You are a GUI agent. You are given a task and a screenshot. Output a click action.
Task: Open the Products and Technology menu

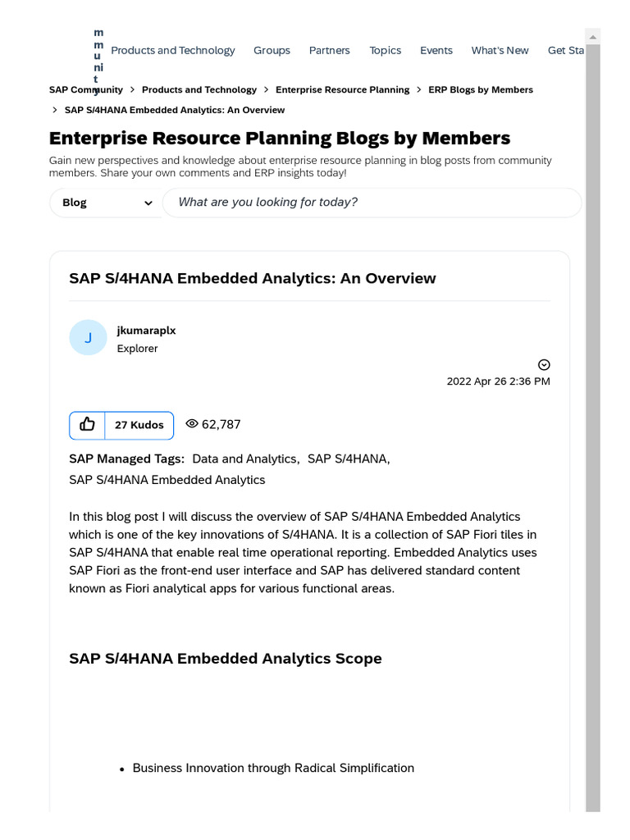pos(172,51)
